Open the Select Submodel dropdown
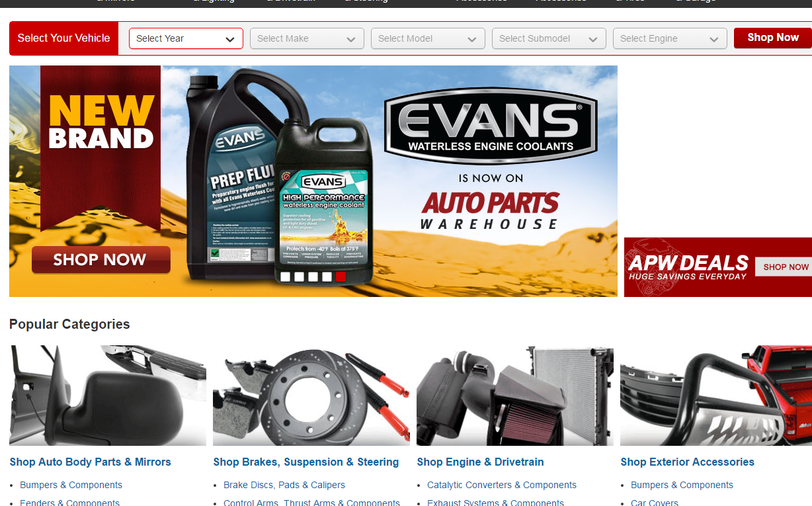Viewport: 812px width, 506px height. tap(549, 38)
